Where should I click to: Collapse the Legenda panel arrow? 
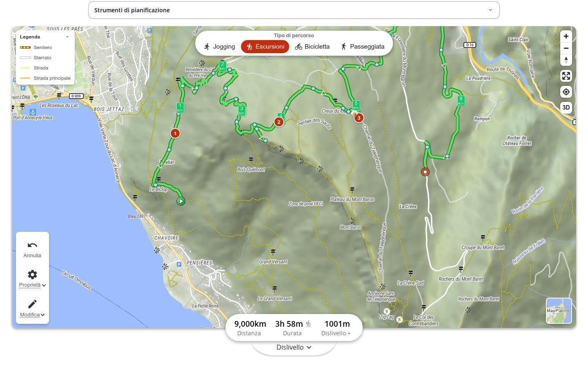(67, 37)
